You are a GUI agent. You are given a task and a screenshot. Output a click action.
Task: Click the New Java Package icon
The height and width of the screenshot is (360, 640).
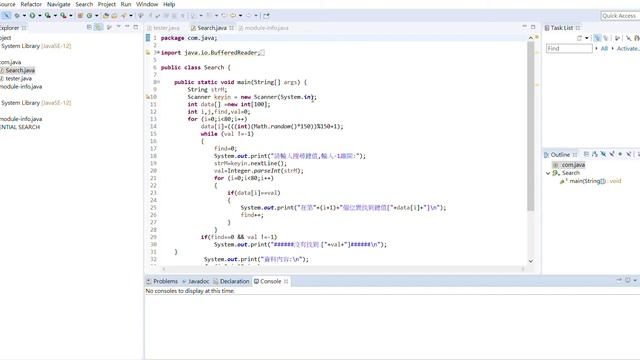[80, 16]
